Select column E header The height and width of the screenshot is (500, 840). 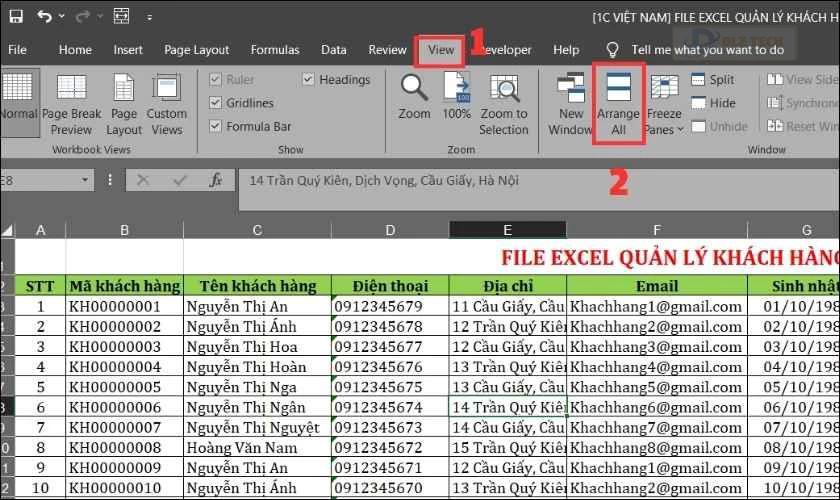pos(507,230)
